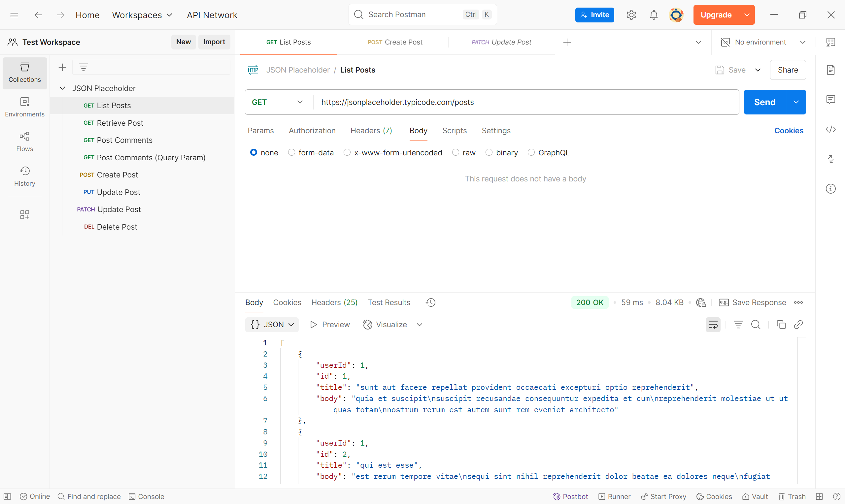Open the Authorization request tab
The image size is (845, 504).
pyautogui.click(x=312, y=131)
